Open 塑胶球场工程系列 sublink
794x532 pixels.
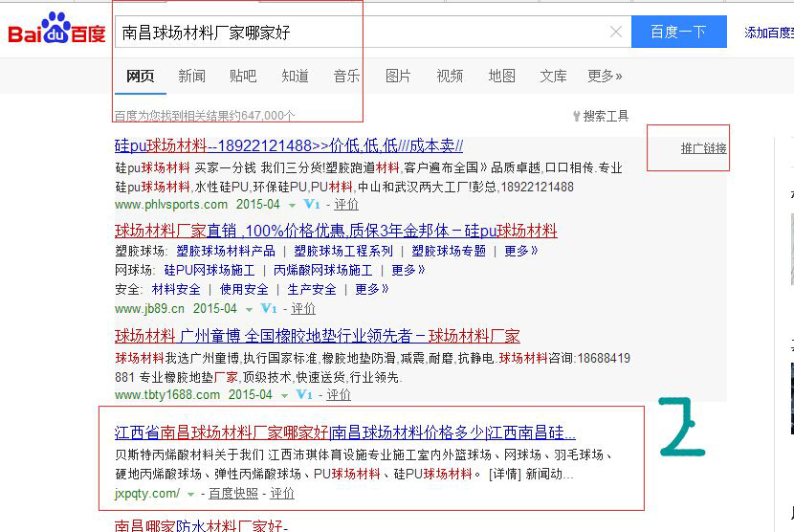[343, 251]
